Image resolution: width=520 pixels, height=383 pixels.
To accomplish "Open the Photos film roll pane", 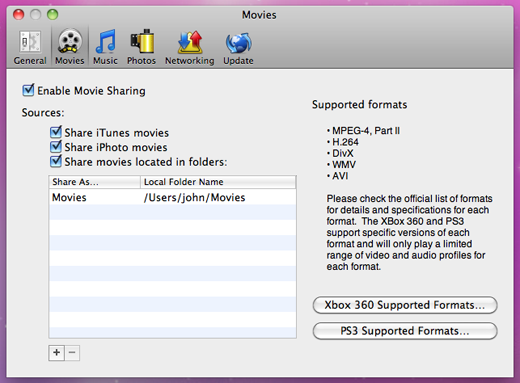I will point(142,47).
